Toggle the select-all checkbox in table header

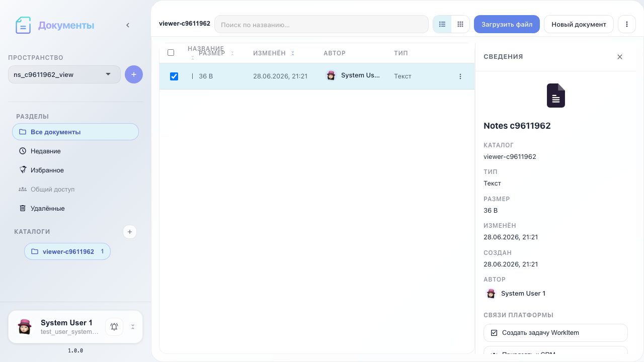click(171, 53)
